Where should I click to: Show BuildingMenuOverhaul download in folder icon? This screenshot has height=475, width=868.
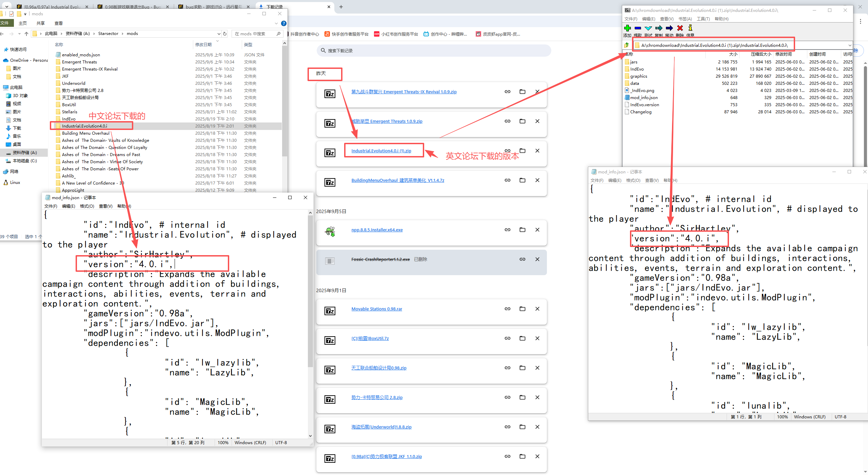522,180
